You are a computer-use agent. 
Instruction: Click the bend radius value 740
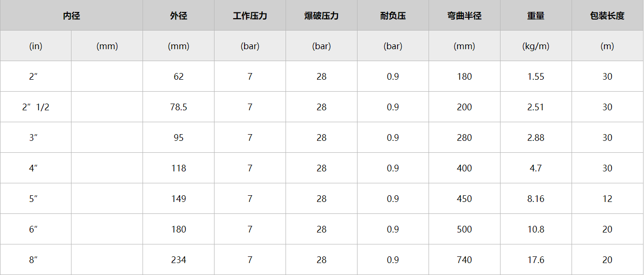[464, 260]
